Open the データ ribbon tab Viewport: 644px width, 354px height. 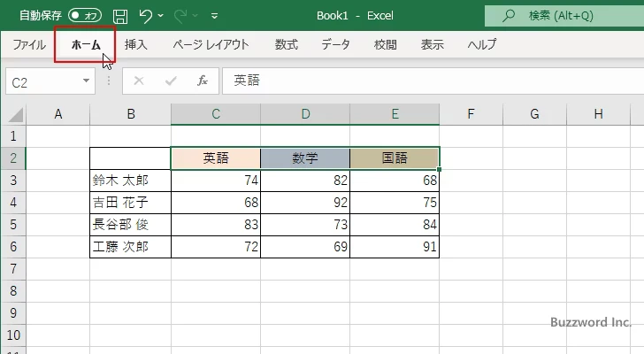coord(335,44)
